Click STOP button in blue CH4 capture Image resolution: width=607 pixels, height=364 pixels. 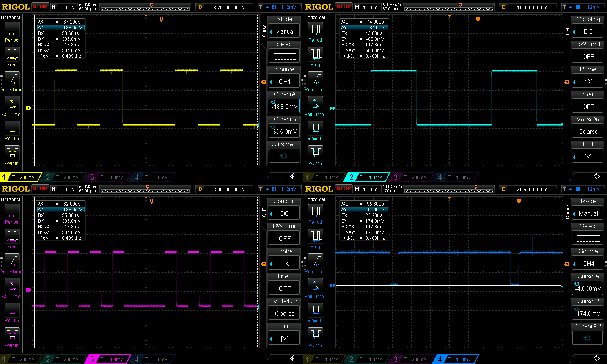pyautogui.click(x=343, y=188)
